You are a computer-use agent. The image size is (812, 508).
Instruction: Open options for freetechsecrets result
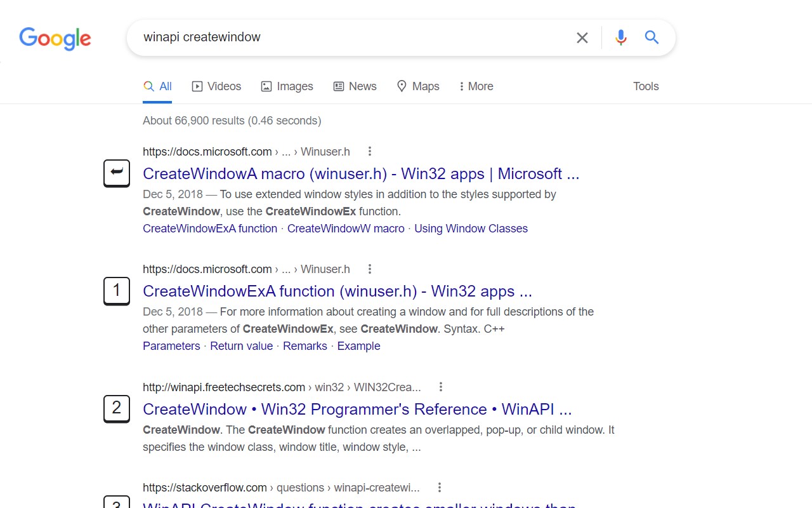[x=440, y=387]
